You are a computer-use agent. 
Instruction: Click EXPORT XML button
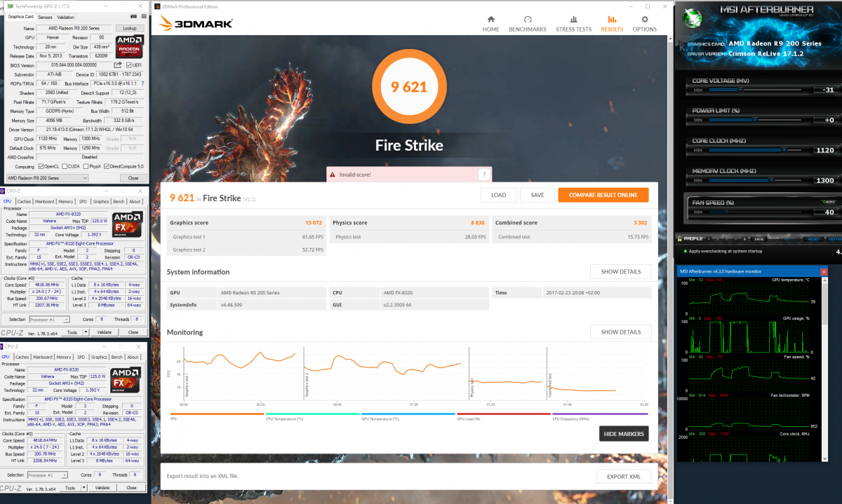624,477
